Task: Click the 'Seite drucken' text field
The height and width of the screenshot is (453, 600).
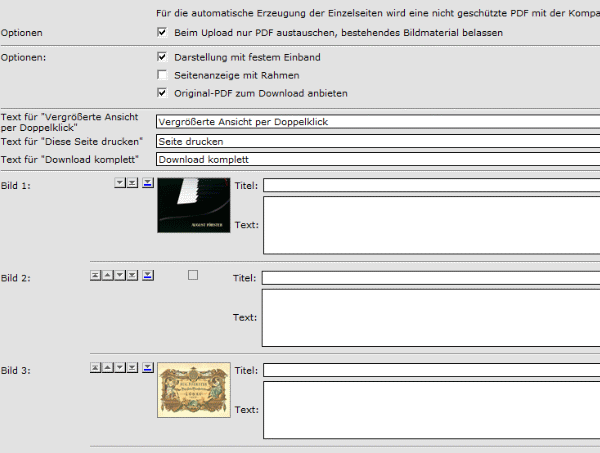Action: coord(378,141)
